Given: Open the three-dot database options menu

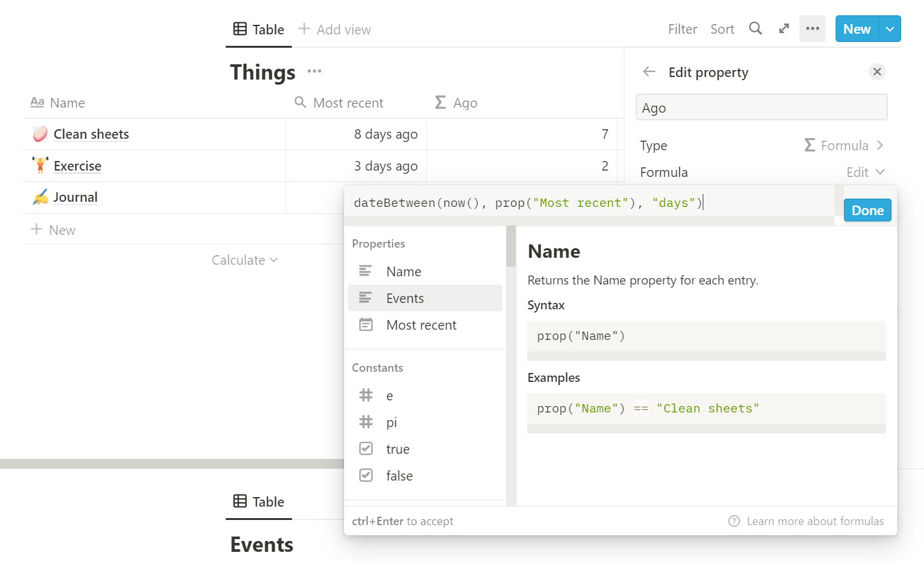Looking at the screenshot, I should click(x=812, y=29).
